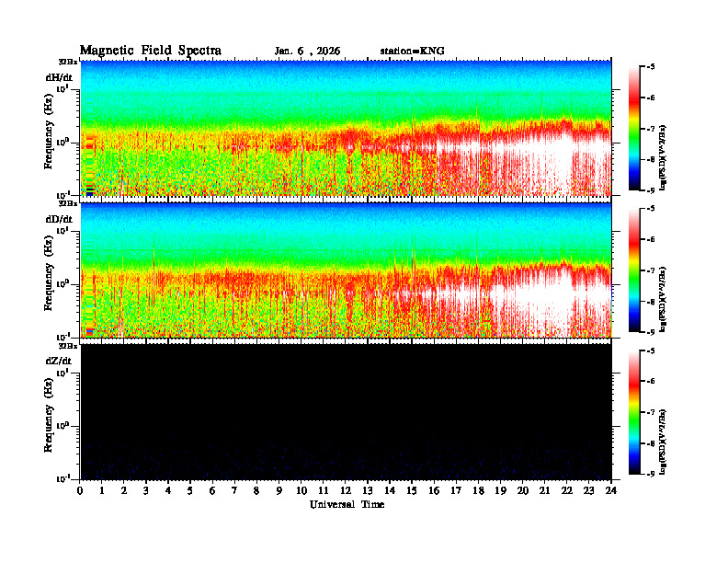Click the dD/dt panel label
728x563 pixels.
click(59, 219)
